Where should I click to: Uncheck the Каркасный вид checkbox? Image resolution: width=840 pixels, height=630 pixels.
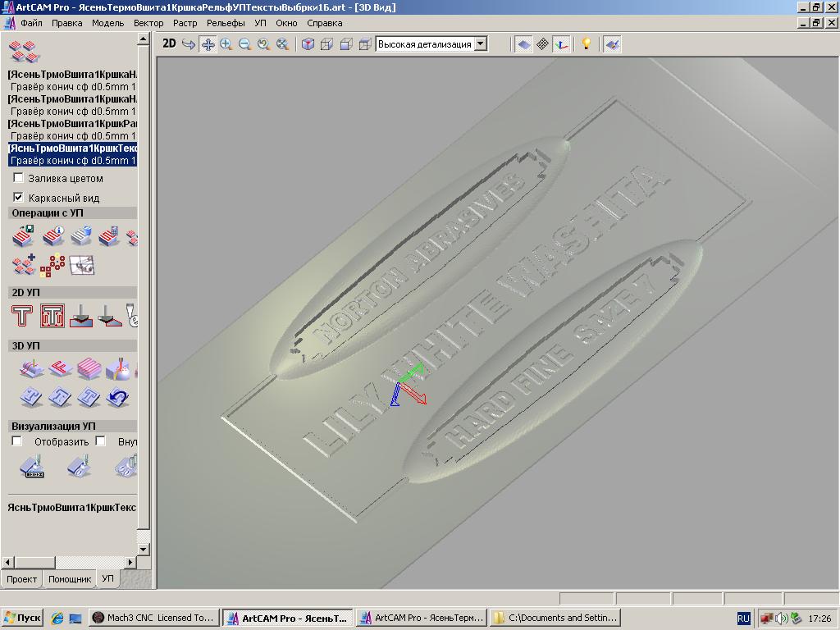(19, 198)
